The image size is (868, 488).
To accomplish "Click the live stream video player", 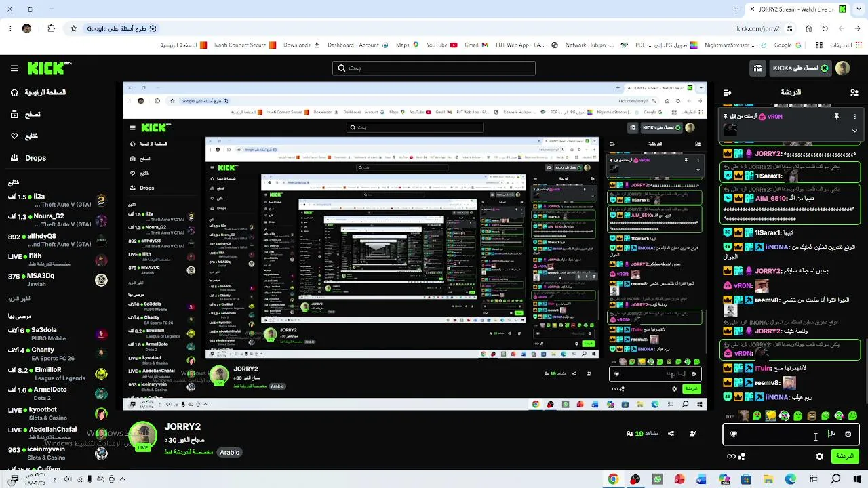I will (415, 246).
